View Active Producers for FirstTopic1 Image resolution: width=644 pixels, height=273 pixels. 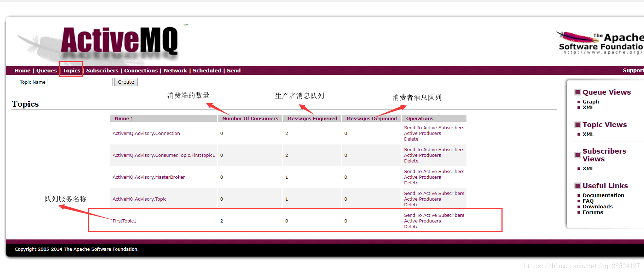pyautogui.click(x=422, y=221)
